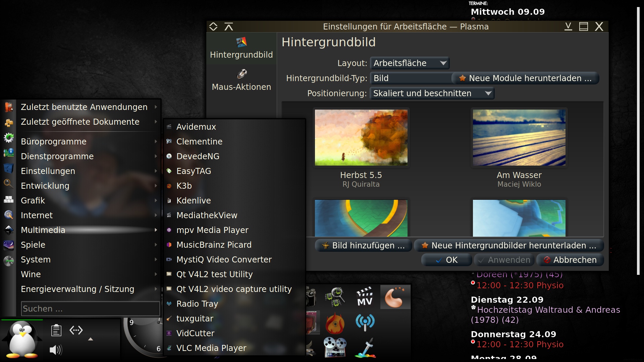Click the tuxguitar entry icon
The width and height of the screenshot is (644, 362).
tap(169, 318)
